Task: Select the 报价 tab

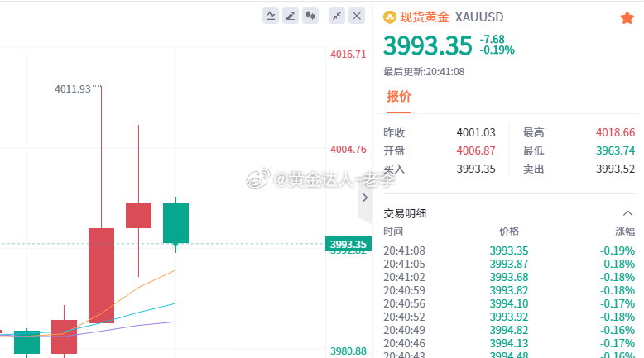Action: pos(398,97)
